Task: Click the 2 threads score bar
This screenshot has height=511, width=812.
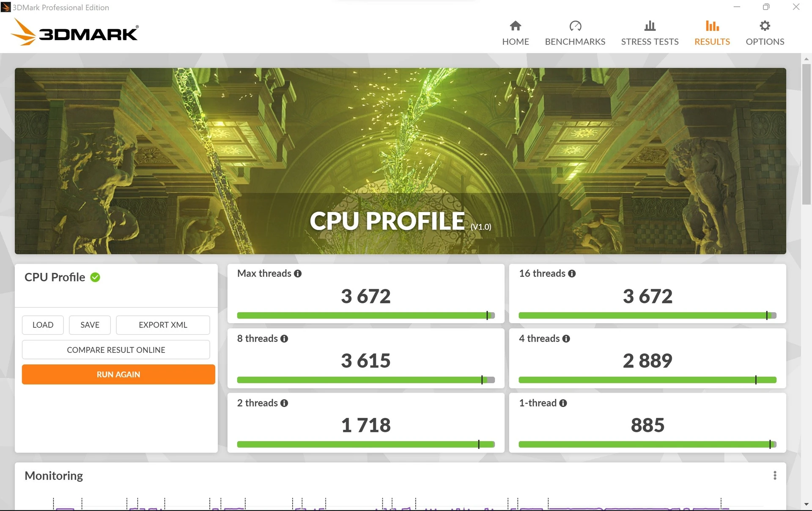Action: [366, 444]
